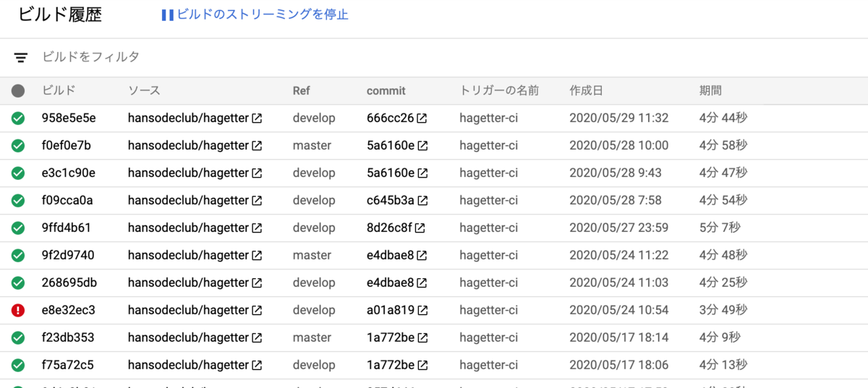Open build e3c1c90e details

[69, 173]
